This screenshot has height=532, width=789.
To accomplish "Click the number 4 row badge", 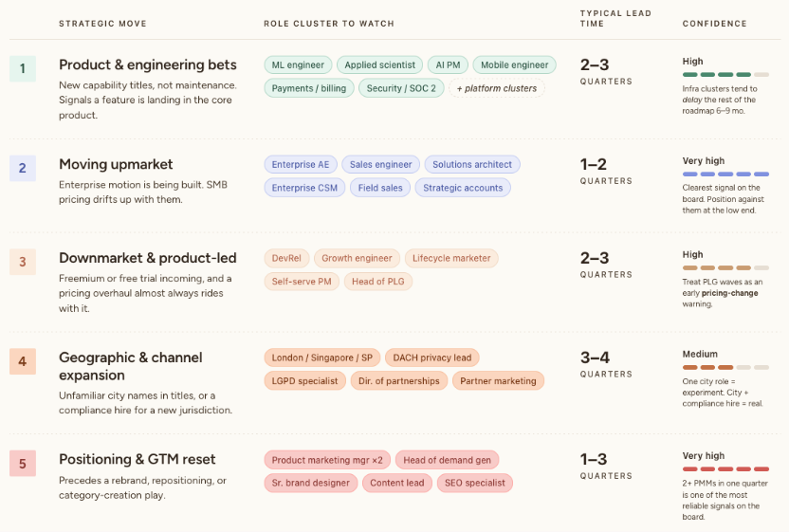I will (x=23, y=361).
